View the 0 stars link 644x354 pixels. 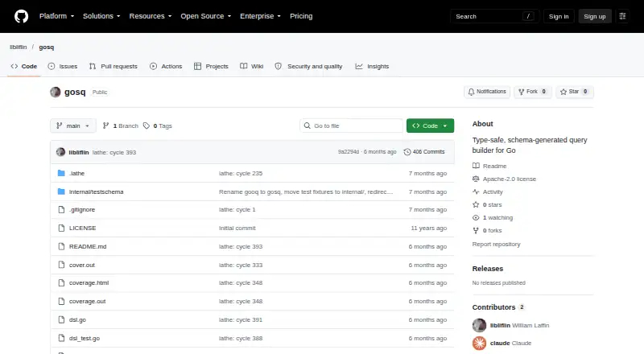click(487, 204)
